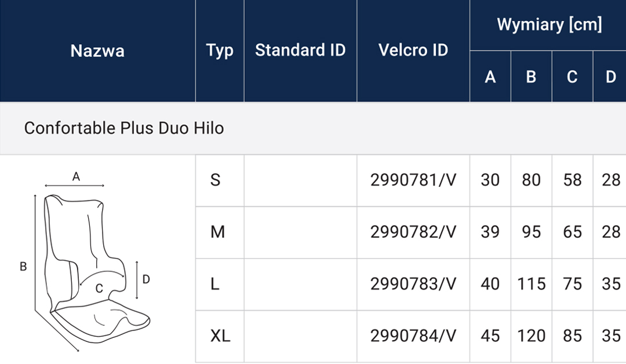This screenshot has width=626, height=364.
Task: Click Velcro ID 2990781/V
Action: coord(413,180)
